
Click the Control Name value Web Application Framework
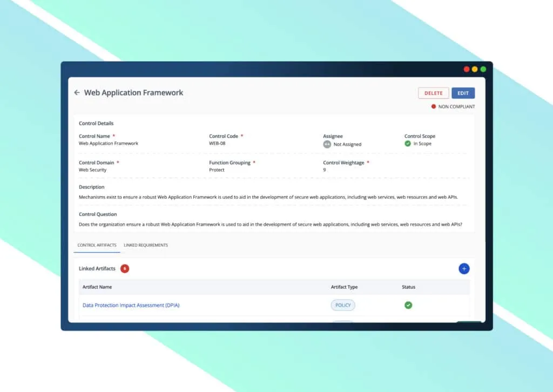[x=108, y=144]
